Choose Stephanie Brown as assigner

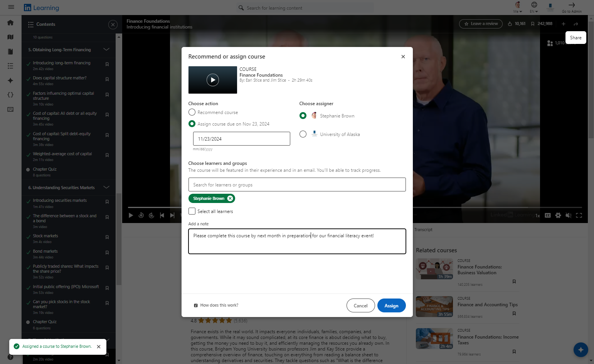click(303, 116)
